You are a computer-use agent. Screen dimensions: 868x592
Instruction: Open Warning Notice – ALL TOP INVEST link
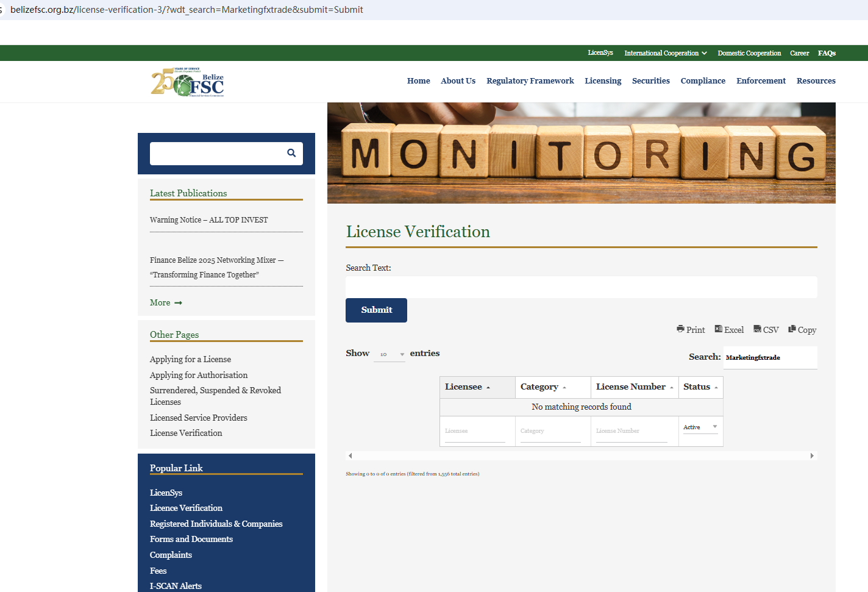[208, 220]
